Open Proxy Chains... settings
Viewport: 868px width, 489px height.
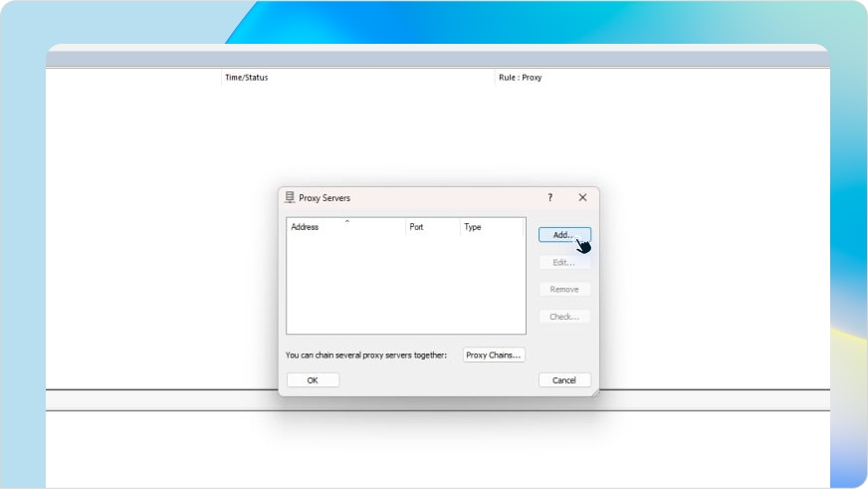pos(494,355)
